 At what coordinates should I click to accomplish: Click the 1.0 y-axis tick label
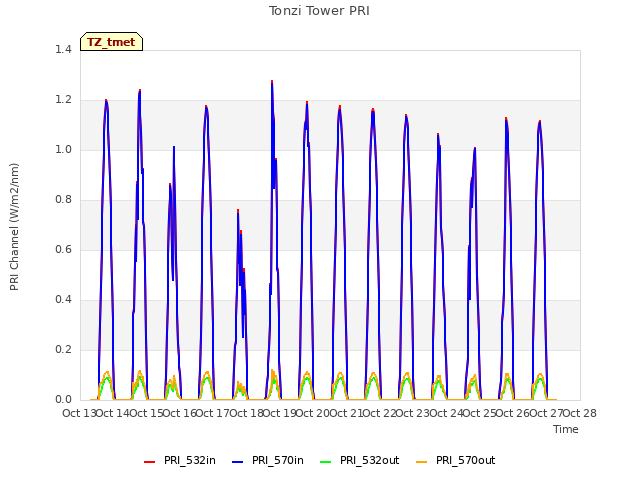point(63,149)
